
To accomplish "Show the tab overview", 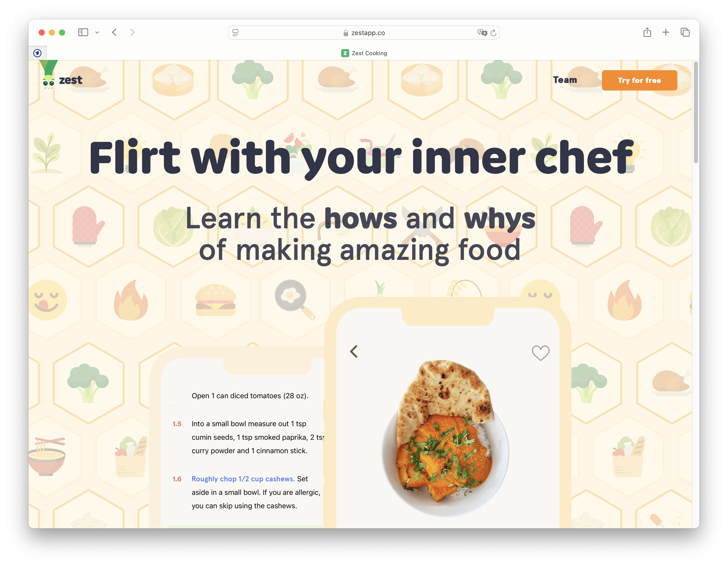I will coord(685,32).
